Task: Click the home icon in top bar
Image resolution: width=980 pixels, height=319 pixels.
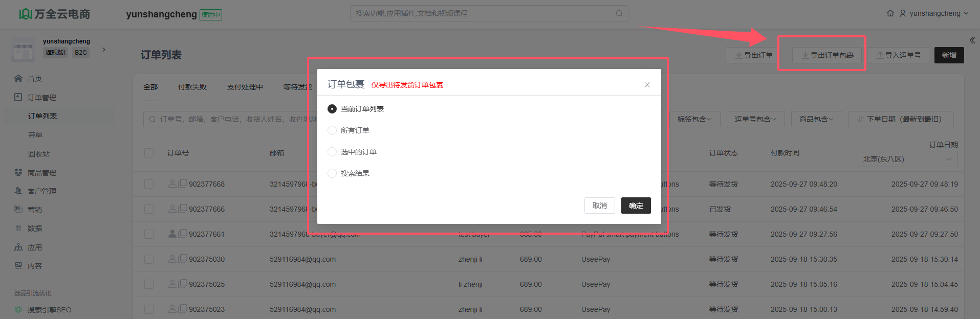Action: [x=890, y=13]
